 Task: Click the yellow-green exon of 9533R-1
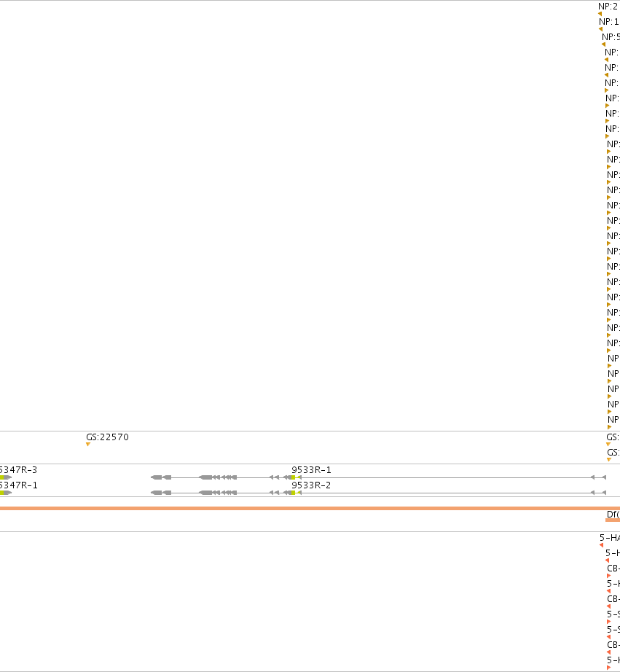(293, 477)
